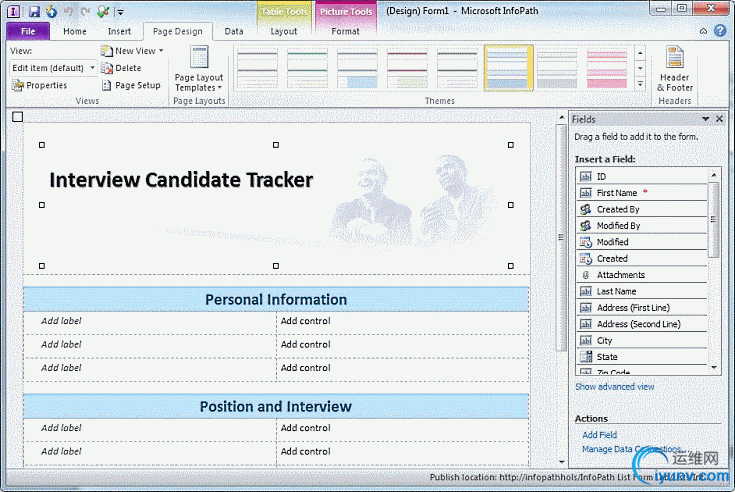Viewport: 735px width, 492px height.
Task: Select the ID field
Action: [x=641, y=176]
